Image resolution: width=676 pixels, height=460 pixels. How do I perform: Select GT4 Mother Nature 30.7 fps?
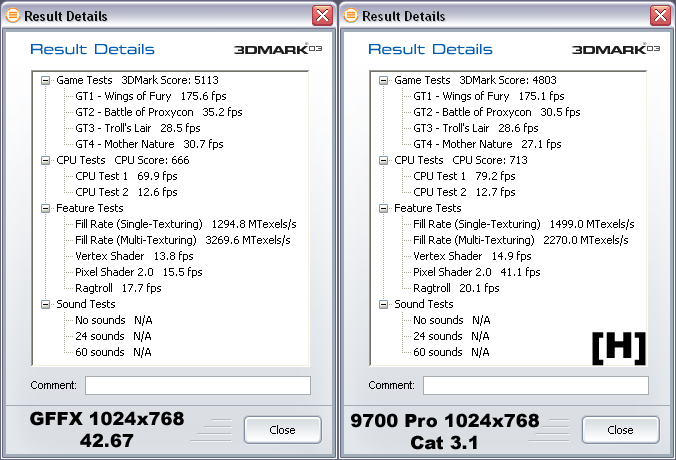(x=149, y=144)
